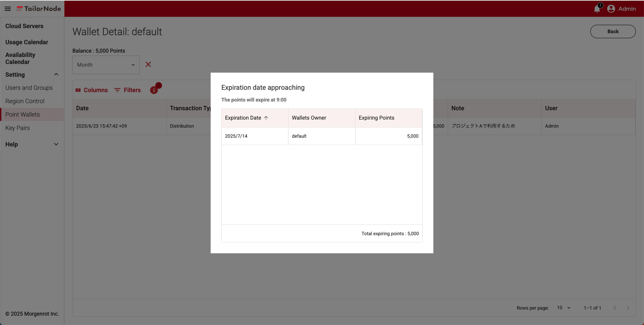Viewport: 644px width, 325px height.
Task: Open the hamburger navigation menu
Action: coord(8,9)
